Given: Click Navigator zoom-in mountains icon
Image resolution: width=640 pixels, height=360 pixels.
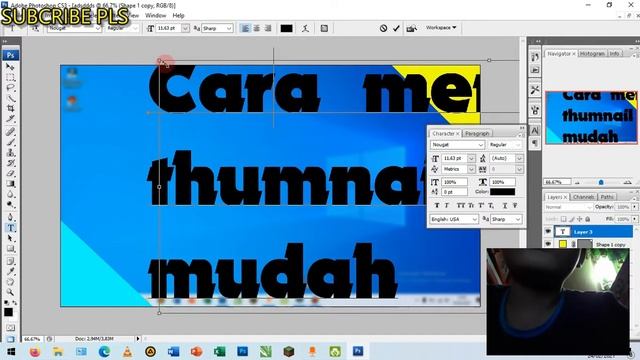Looking at the screenshot, I should point(628,182).
